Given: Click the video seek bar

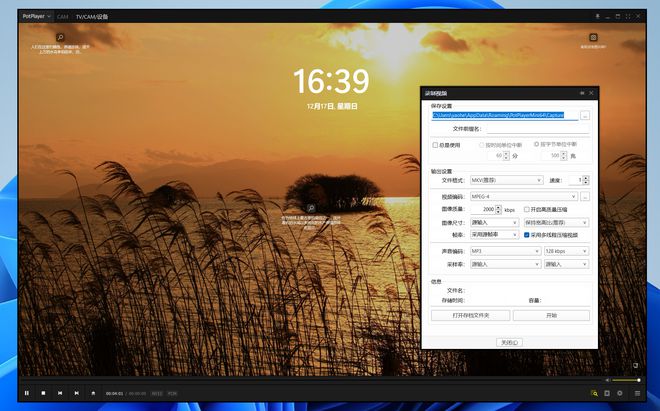Looking at the screenshot, I should [x=311, y=380].
